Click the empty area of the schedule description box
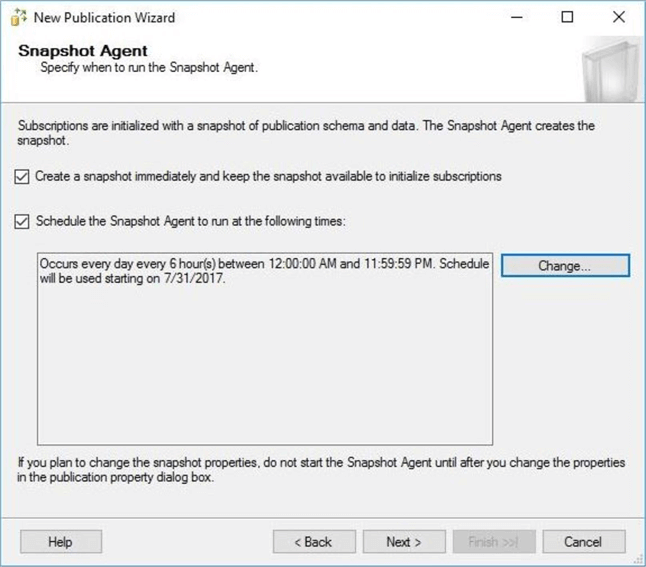Image resolution: width=646 pixels, height=567 pixels. pos(264,380)
